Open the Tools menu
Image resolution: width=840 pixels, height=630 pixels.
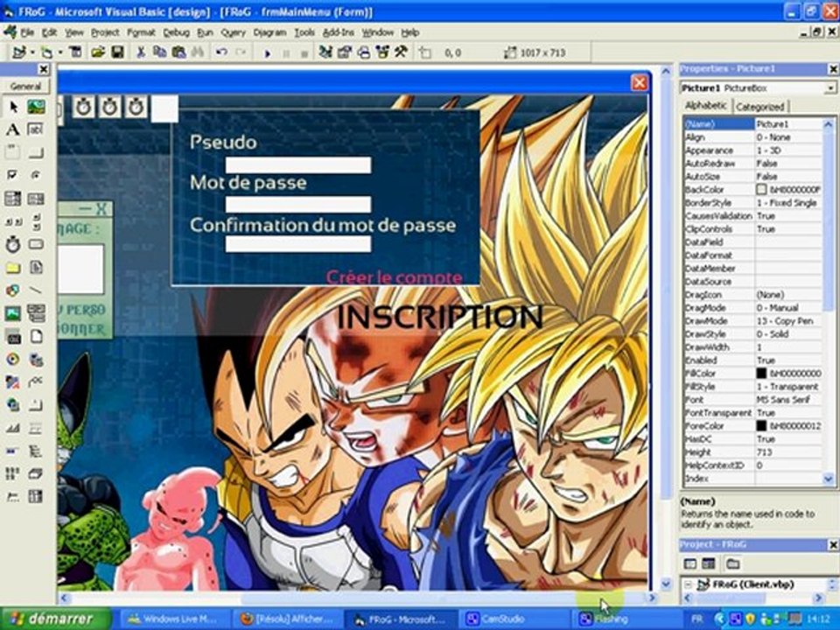pyautogui.click(x=304, y=32)
